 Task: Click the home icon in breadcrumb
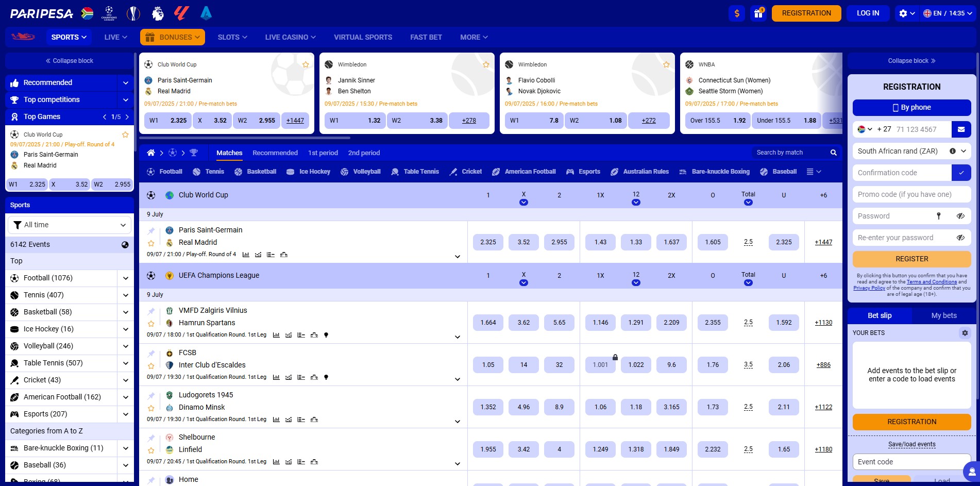150,153
